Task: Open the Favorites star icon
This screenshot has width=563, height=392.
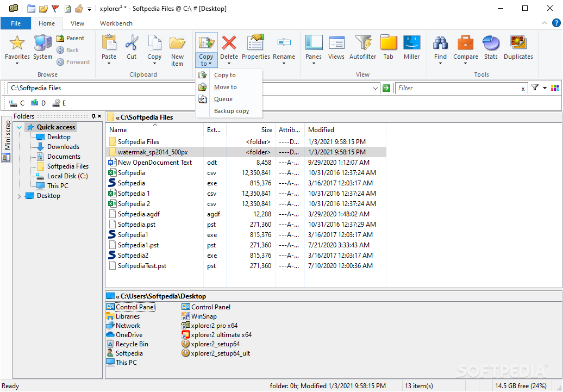Action: pos(17,43)
